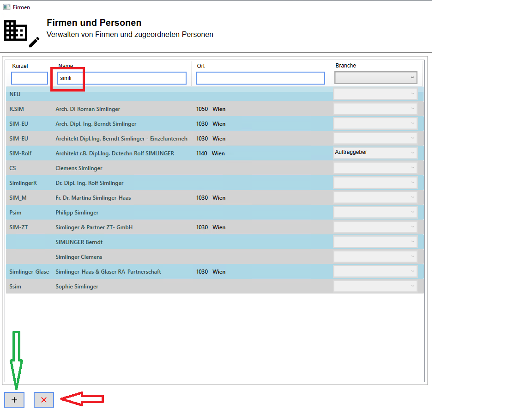Click the Firmen window title icon

coord(6,7)
